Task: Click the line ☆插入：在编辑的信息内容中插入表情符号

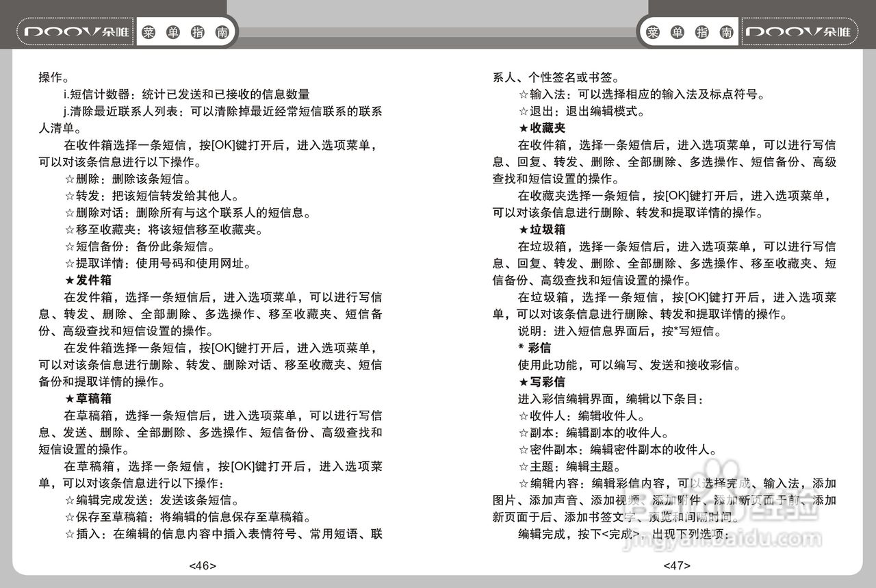Action: pos(223,534)
